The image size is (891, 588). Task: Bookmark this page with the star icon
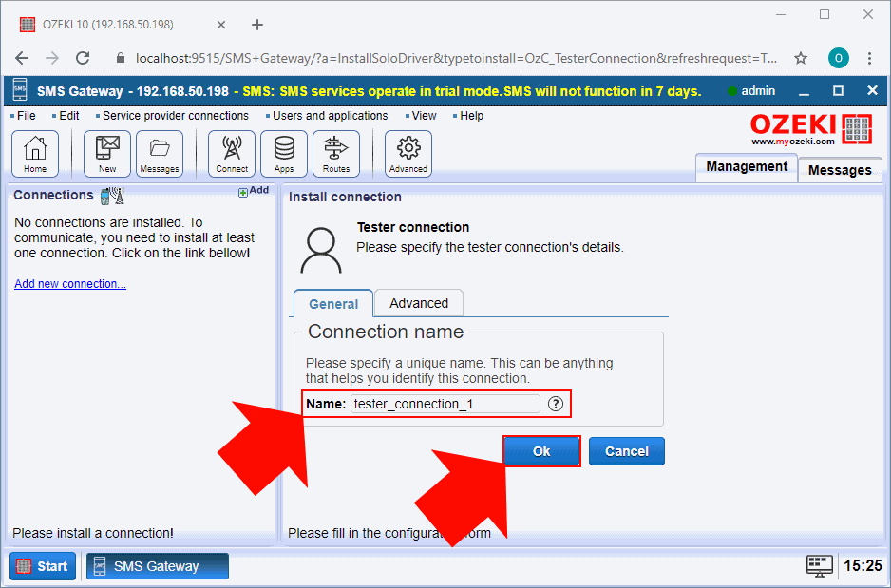tap(801, 58)
